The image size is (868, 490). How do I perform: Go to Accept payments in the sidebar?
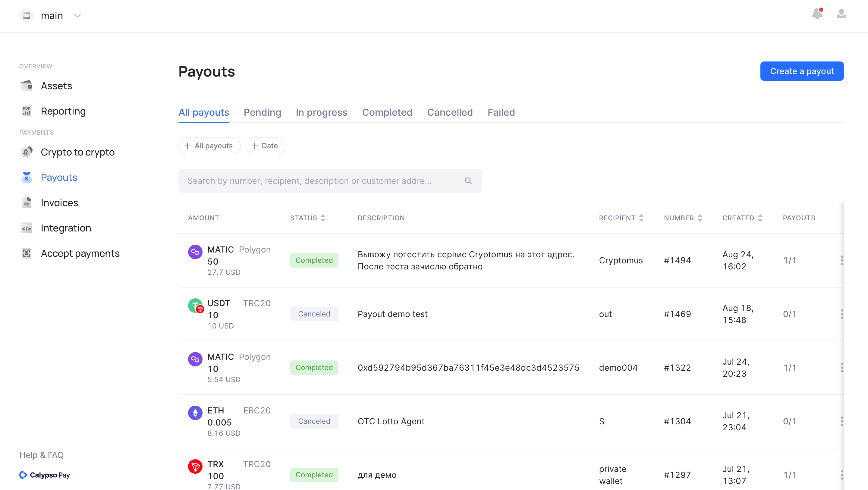pyautogui.click(x=80, y=253)
